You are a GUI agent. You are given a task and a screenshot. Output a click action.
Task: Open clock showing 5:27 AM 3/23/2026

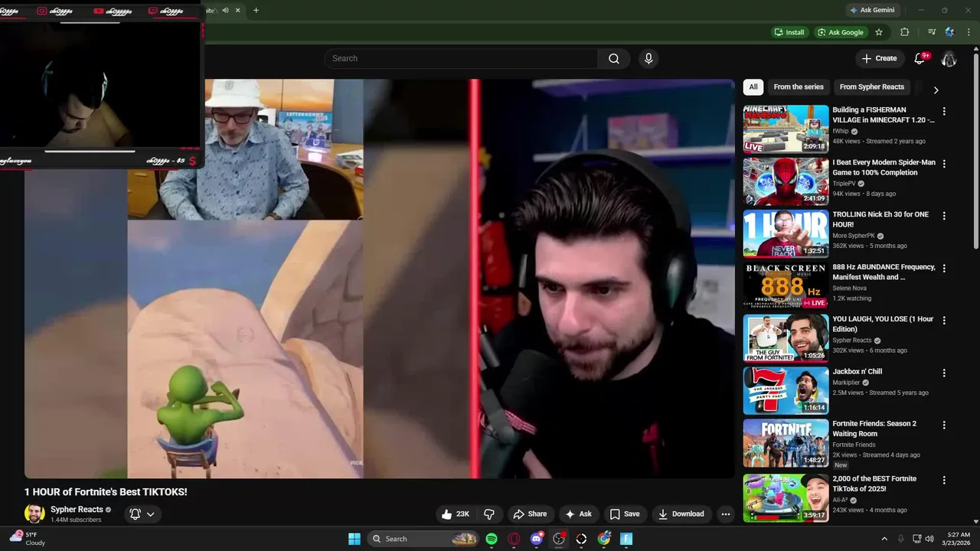pos(958,539)
